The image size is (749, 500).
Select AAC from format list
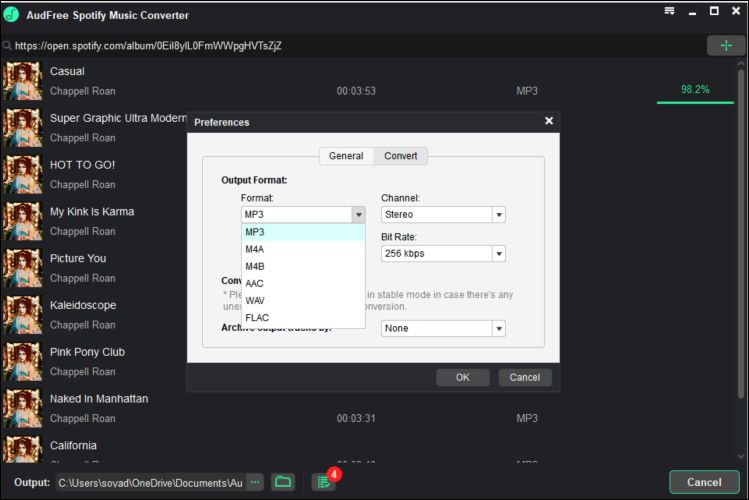pos(303,284)
